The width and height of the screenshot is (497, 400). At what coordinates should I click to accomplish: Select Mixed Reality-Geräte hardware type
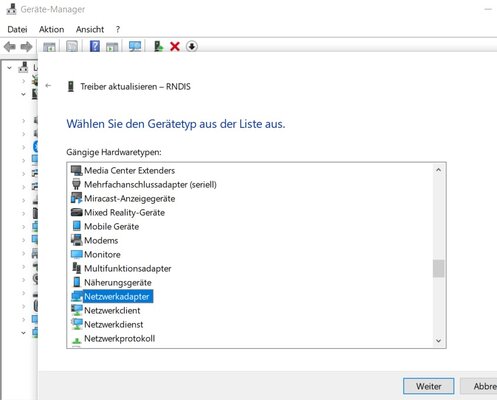(124, 212)
